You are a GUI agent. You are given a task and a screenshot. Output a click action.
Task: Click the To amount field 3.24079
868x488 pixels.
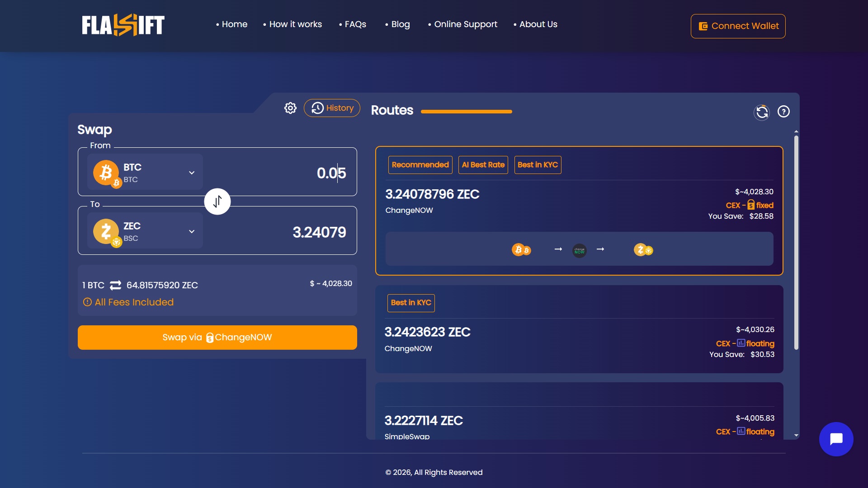[x=319, y=232]
